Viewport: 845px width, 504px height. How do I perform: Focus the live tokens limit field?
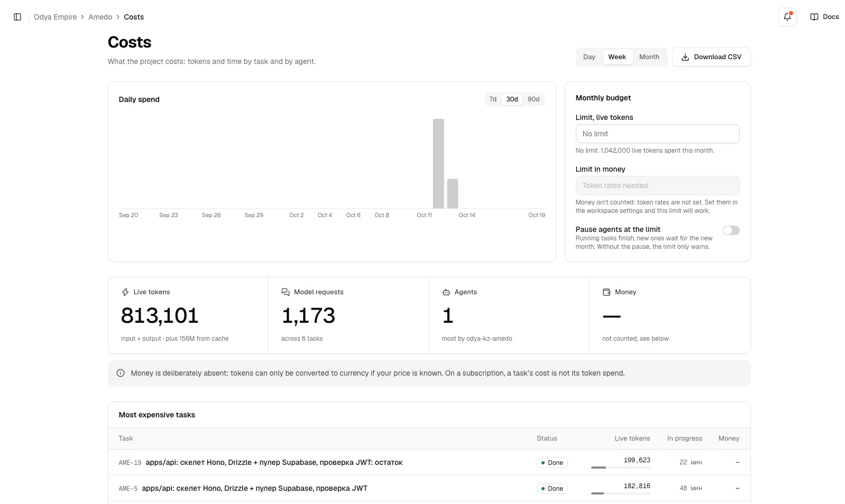click(x=657, y=134)
